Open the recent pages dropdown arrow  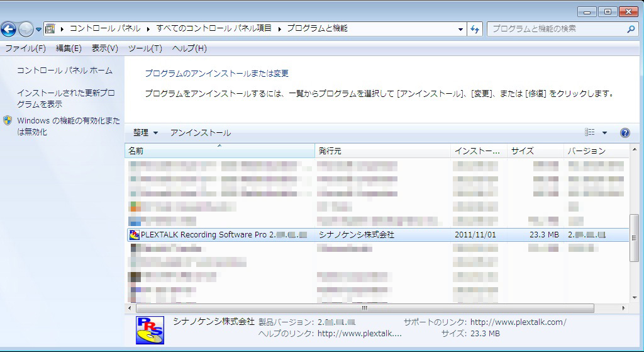pos(38,29)
